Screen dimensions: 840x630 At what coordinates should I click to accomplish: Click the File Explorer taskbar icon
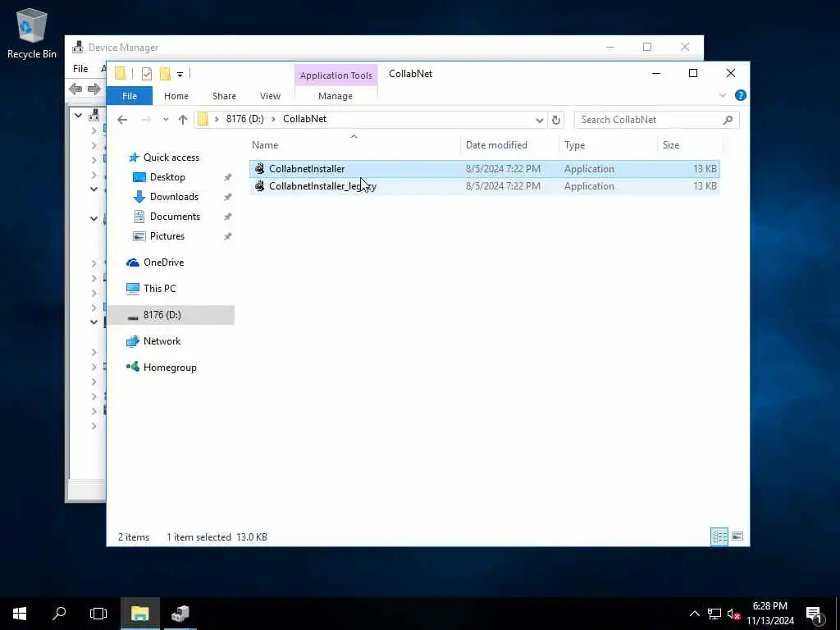pos(139,614)
